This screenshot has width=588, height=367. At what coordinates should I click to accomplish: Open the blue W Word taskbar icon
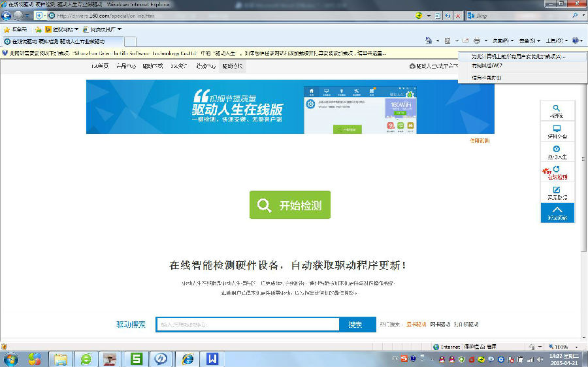click(x=212, y=359)
